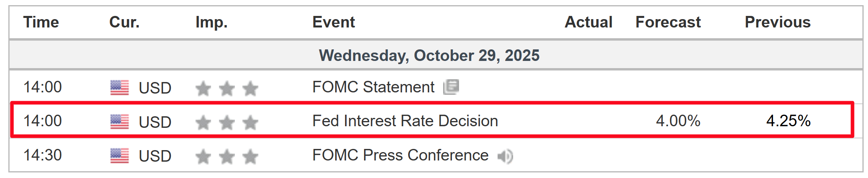Screen dimensions: 868x178
Task: Click the FOMC Press Conference speaker icon
Action: [x=505, y=156]
